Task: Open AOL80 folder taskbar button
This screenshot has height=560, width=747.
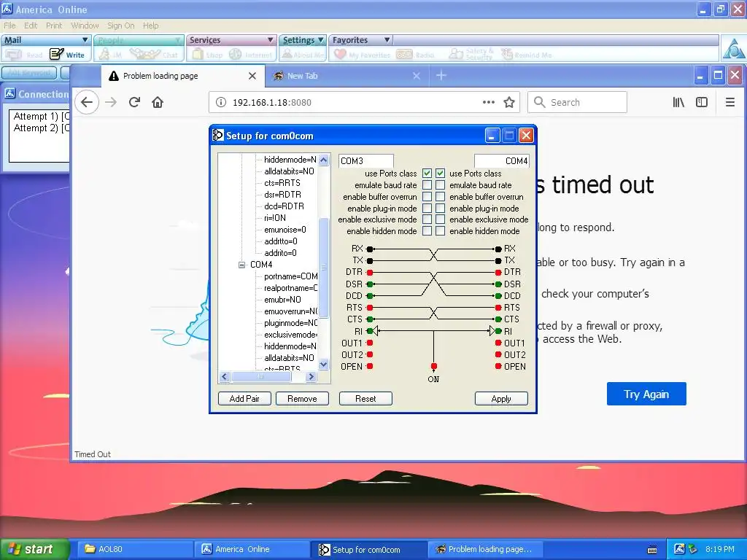Action: click(134, 549)
